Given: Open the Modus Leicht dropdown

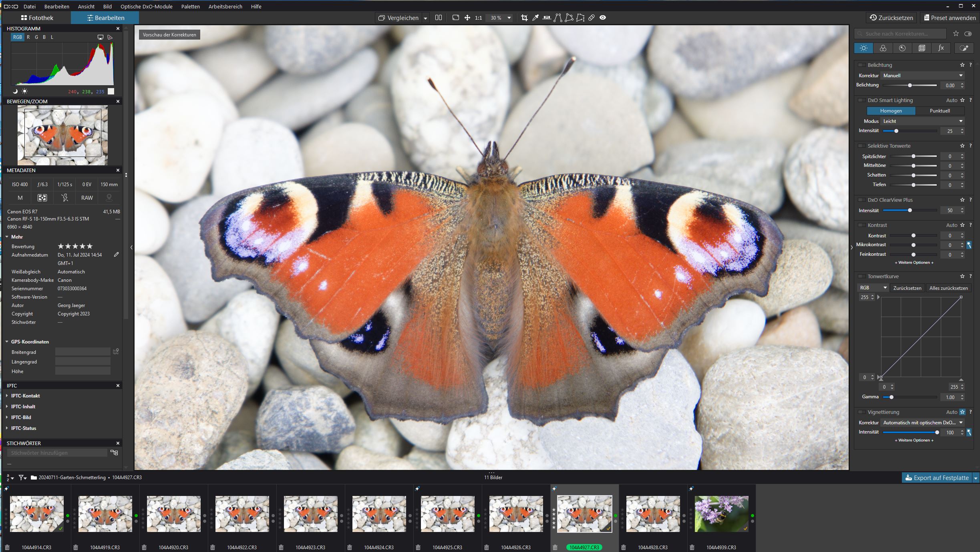Looking at the screenshot, I should coord(922,121).
